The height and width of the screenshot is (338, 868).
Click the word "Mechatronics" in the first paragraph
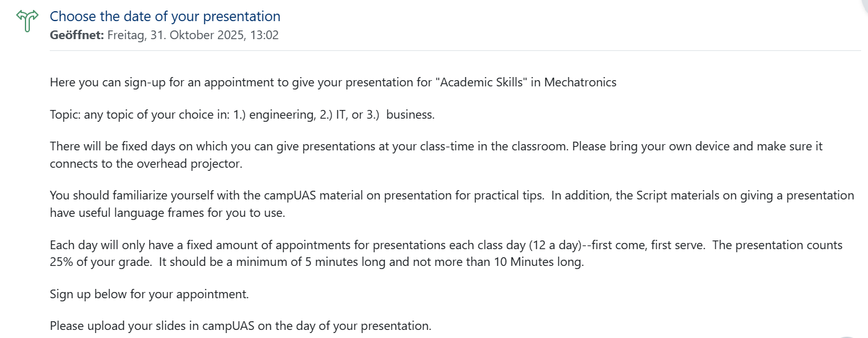click(x=580, y=82)
